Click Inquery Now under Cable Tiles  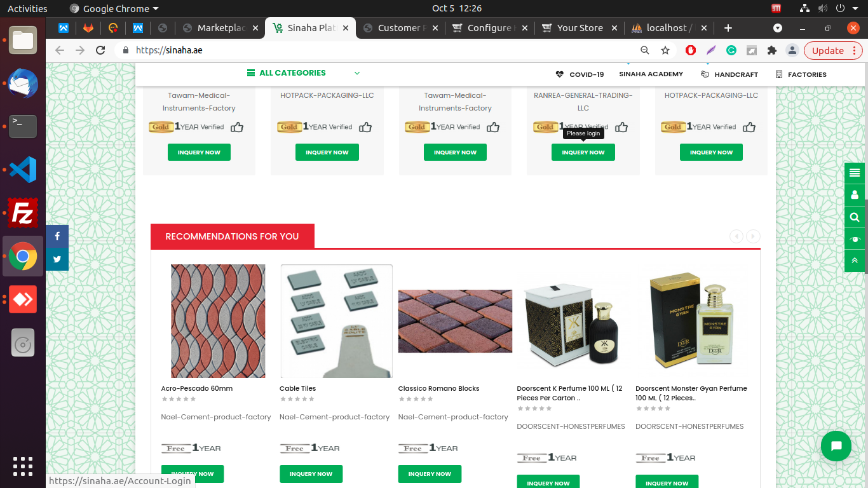point(311,474)
